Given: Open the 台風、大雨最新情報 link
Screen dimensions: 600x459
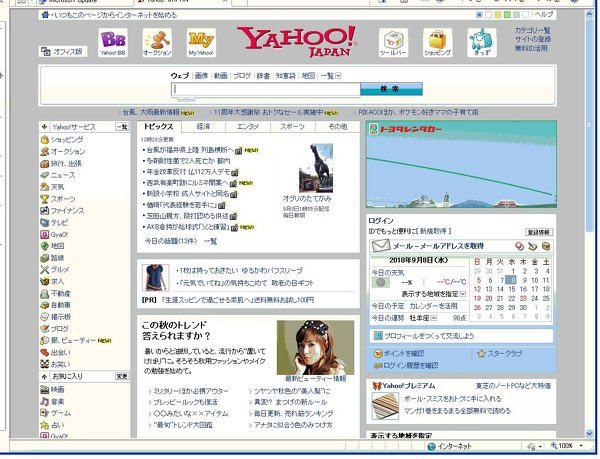Looking at the screenshot, I should coord(151,112).
